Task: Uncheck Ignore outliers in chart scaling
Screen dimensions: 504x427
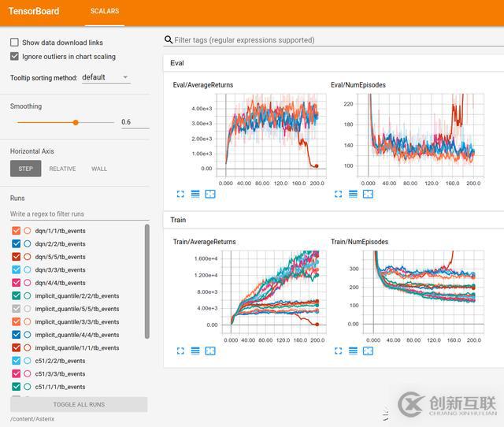Action: [x=14, y=57]
